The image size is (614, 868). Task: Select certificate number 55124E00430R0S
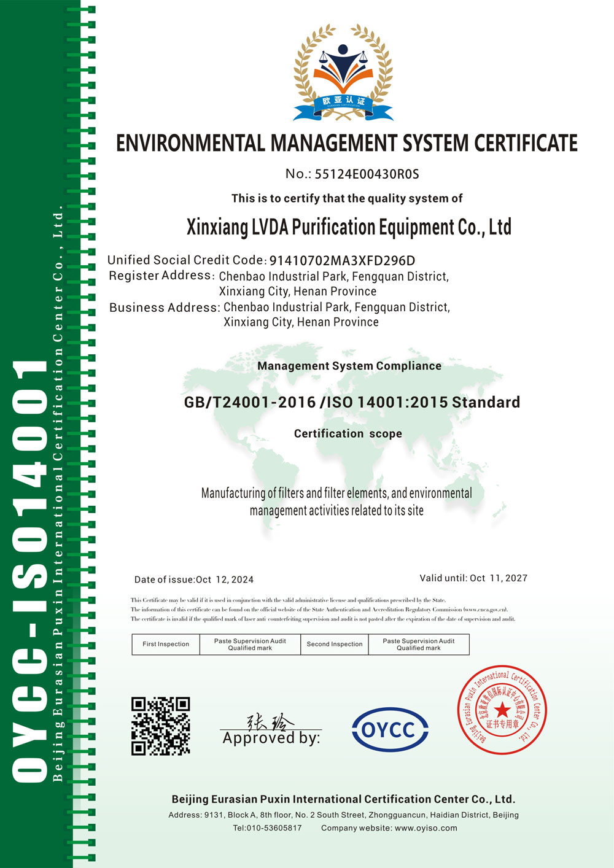pyautogui.click(x=367, y=174)
